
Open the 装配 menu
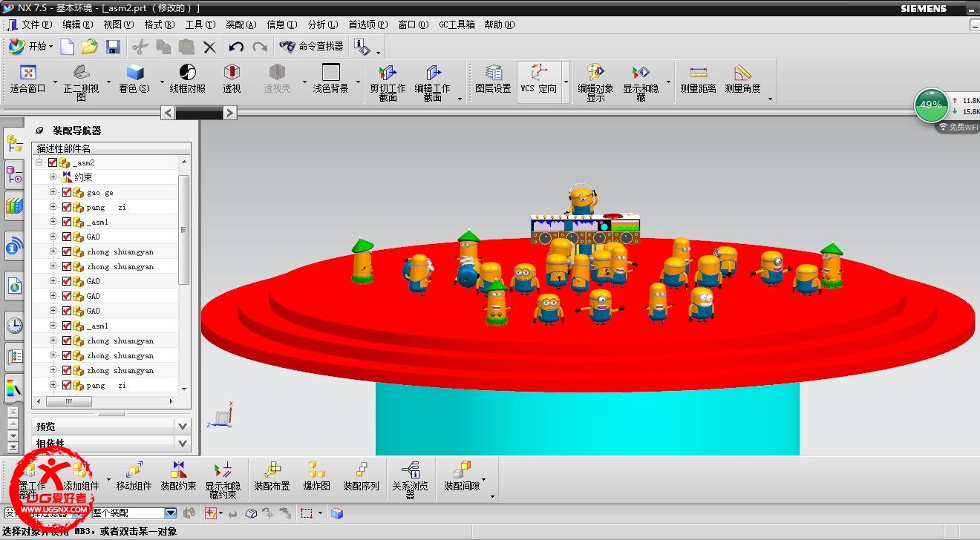(x=241, y=24)
